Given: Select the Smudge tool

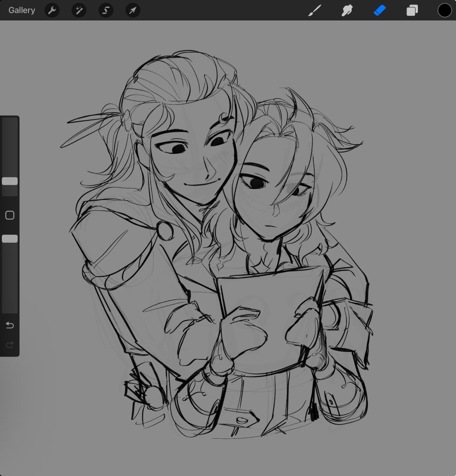Looking at the screenshot, I should [x=347, y=10].
